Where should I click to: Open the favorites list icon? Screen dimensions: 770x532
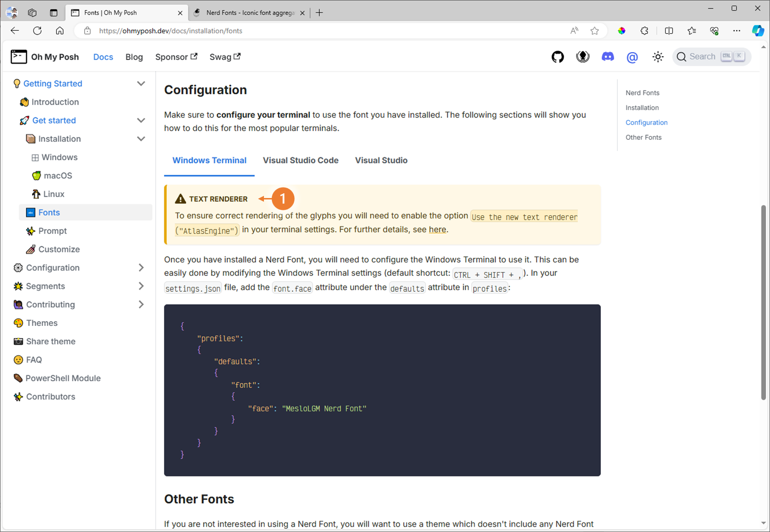pyautogui.click(x=692, y=31)
